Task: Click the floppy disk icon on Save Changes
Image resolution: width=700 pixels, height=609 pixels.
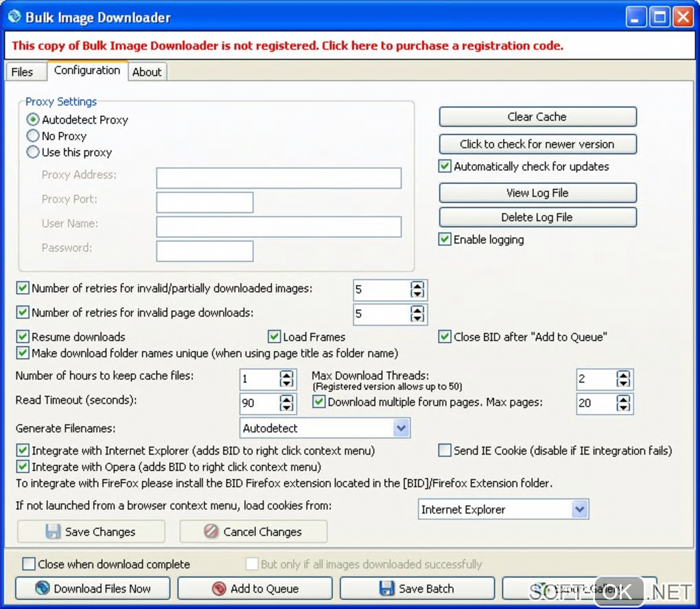Action: click(x=53, y=531)
